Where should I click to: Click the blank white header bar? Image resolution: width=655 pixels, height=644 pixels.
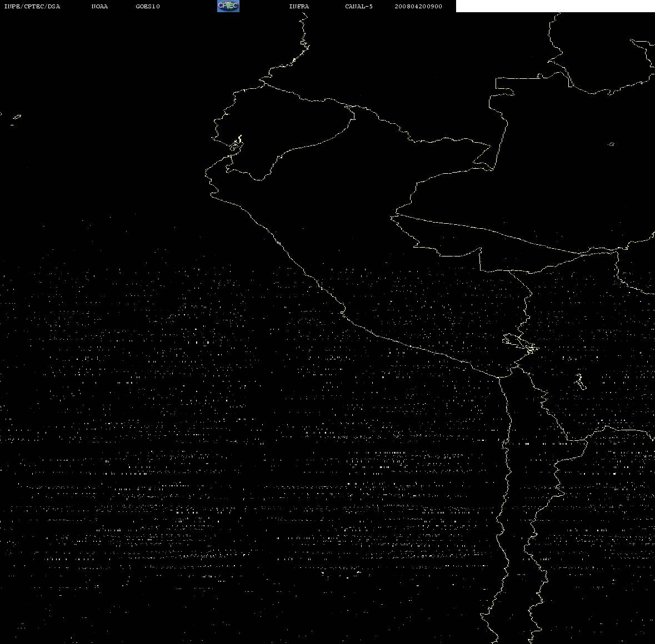555,6
